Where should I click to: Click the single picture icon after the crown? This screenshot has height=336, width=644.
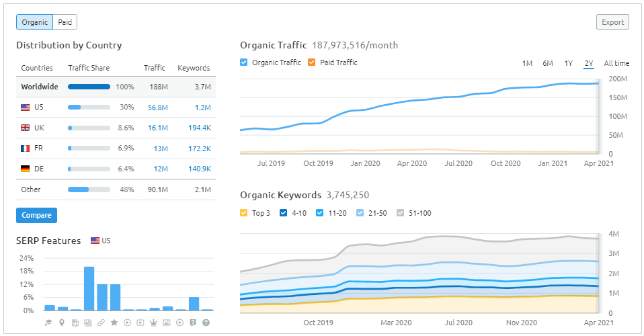click(166, 323)
